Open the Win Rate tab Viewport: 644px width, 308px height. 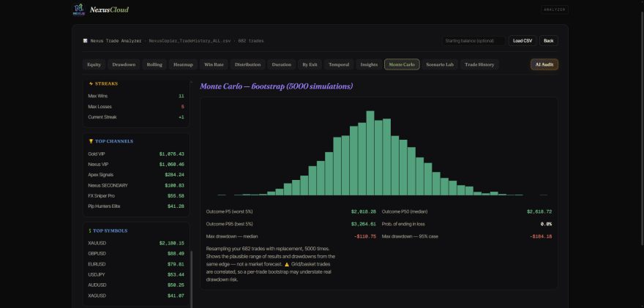[214, 64]
